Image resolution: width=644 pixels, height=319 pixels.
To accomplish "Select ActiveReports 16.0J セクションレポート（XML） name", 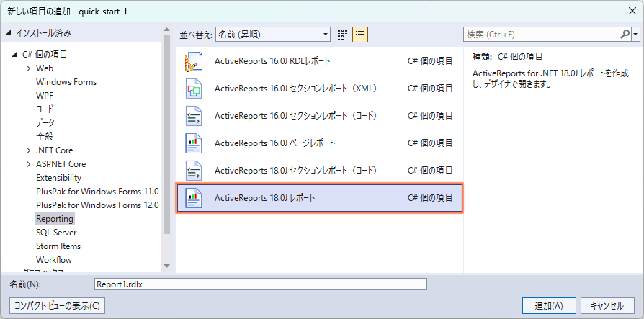I will pos(296,89).
